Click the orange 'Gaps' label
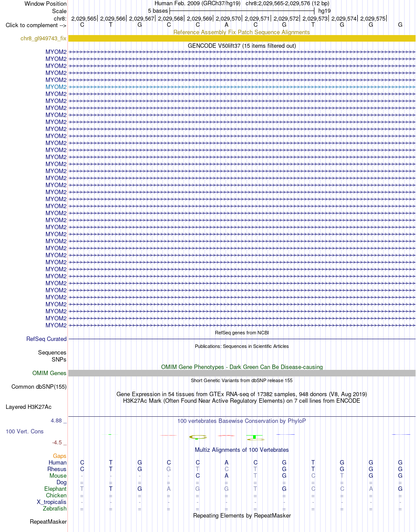The height and width of the screenshot is (532, 416). 60,456
